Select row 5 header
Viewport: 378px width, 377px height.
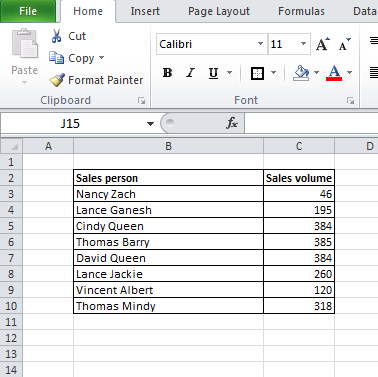tap(11, 226)
